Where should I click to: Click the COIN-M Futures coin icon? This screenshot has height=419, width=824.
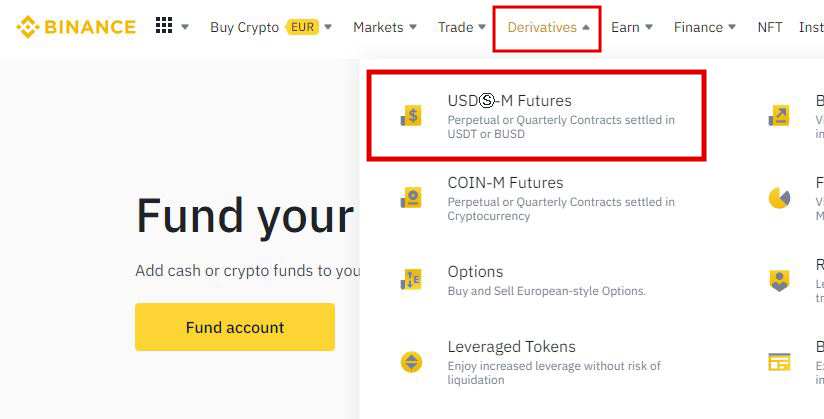tap(411, 197)
